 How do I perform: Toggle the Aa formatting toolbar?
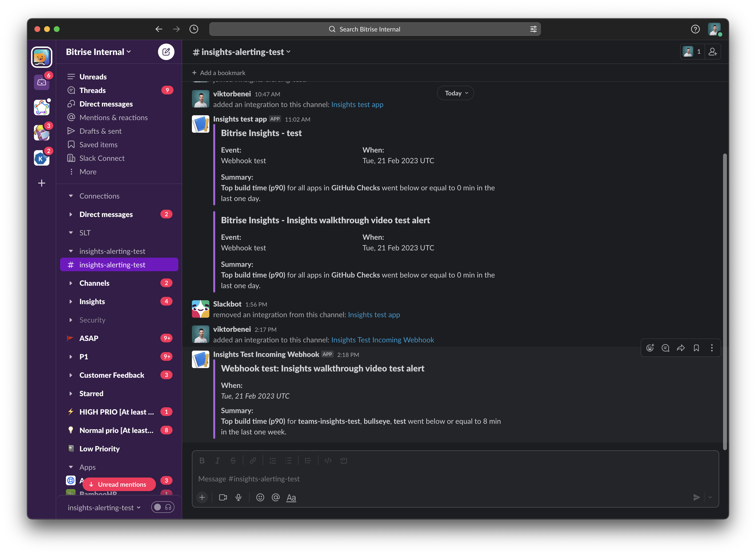tap(291, 498)
